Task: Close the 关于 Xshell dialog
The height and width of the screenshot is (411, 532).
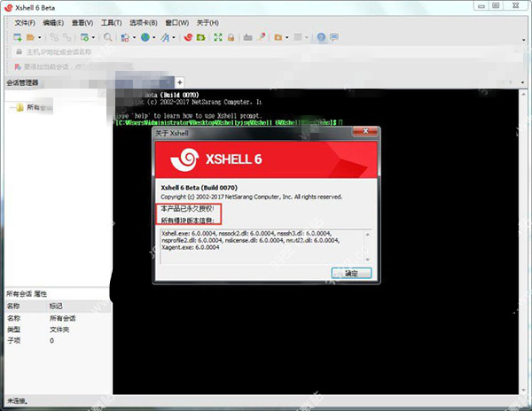Action: 365,131
